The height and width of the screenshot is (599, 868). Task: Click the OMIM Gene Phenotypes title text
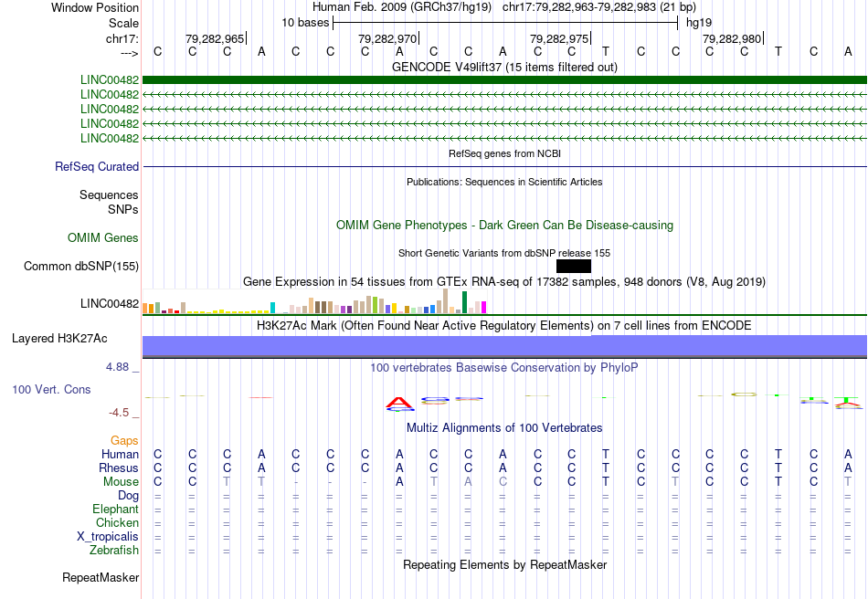504,226
